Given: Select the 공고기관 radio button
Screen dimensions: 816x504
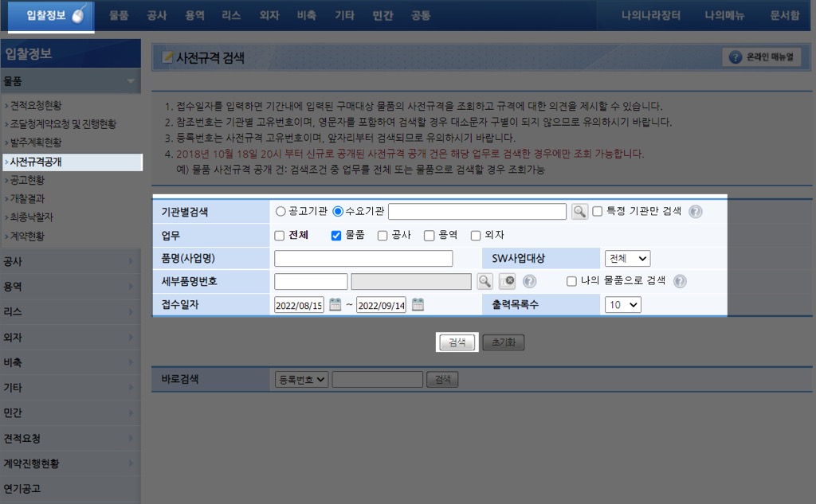Looking at the screenshot, I should (280, 211).
